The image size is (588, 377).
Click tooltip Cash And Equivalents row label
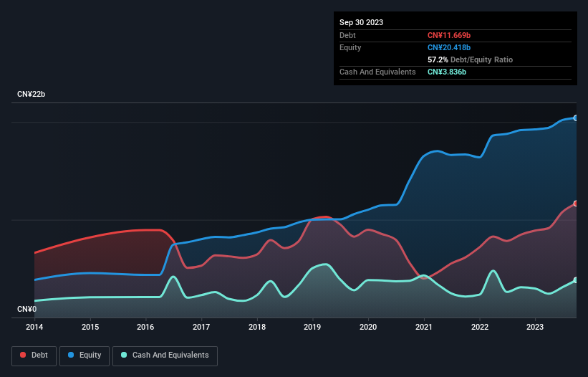(x=377, y=72)
